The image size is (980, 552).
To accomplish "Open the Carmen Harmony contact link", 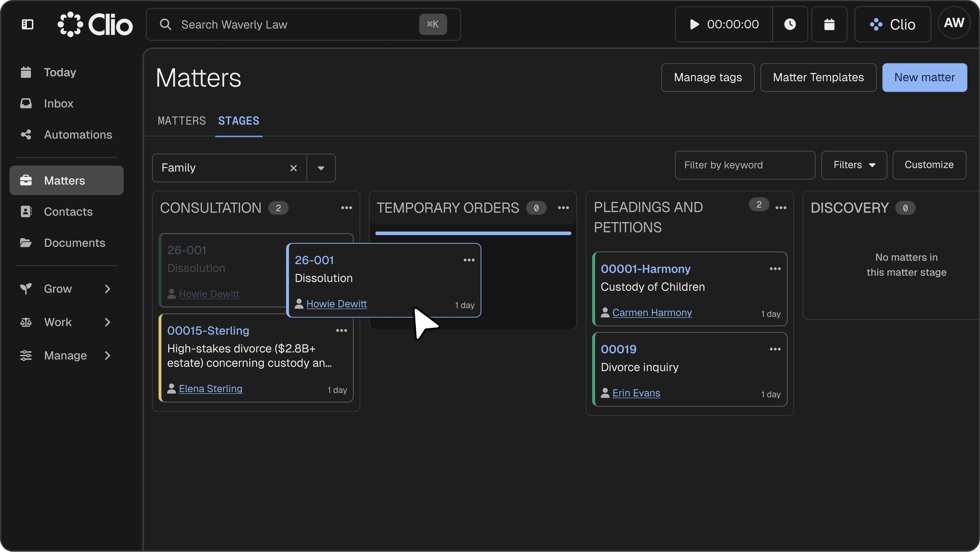I will [652, 313].
